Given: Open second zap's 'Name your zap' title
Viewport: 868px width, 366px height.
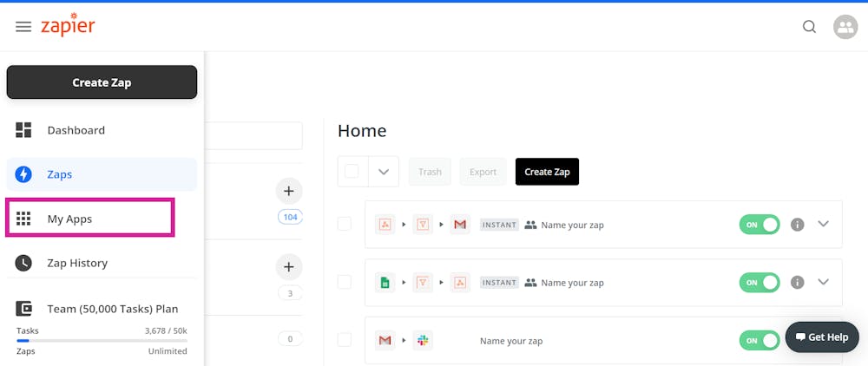Looking at the screenshot, I should 572,283.
